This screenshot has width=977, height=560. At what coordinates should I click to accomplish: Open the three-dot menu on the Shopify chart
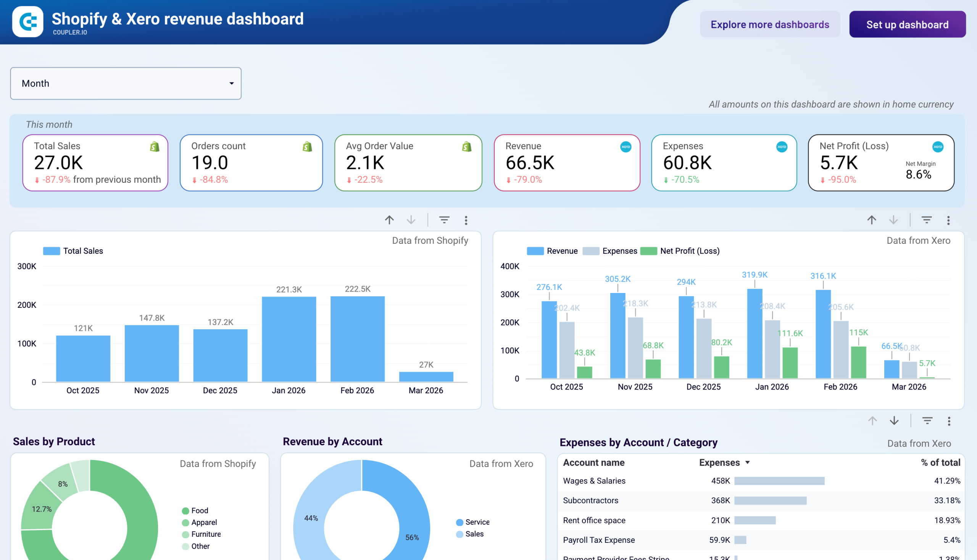coord(466,220)
